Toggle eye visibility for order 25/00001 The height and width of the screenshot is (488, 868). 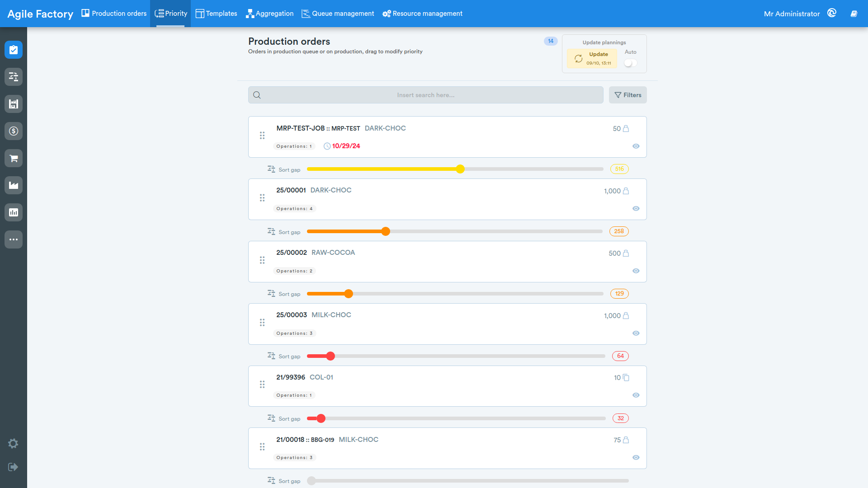[x=636, y=208]
